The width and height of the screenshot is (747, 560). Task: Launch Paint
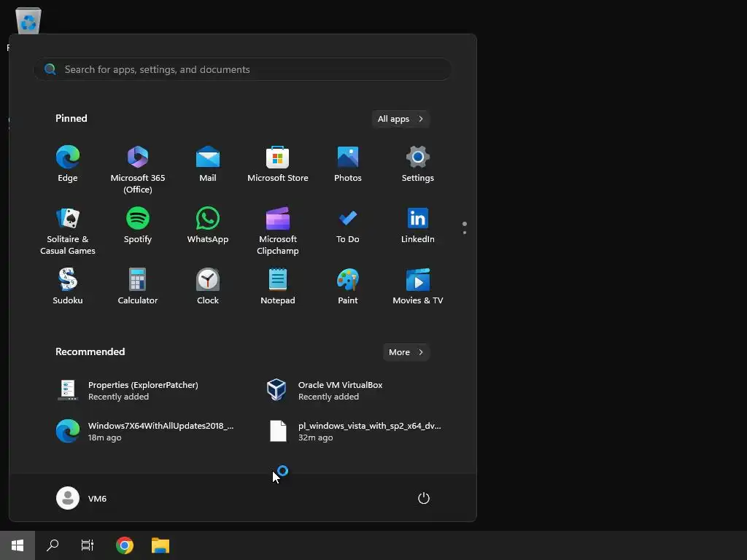coord(348,287)
